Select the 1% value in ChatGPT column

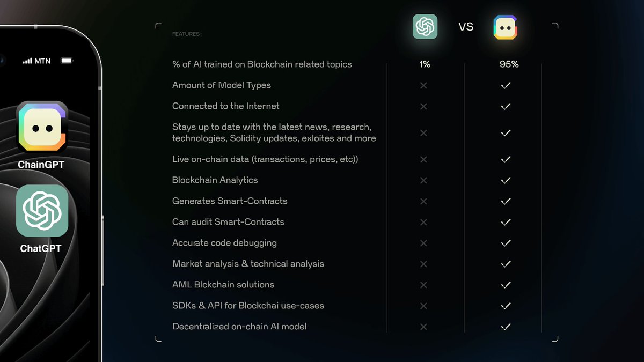425,64
